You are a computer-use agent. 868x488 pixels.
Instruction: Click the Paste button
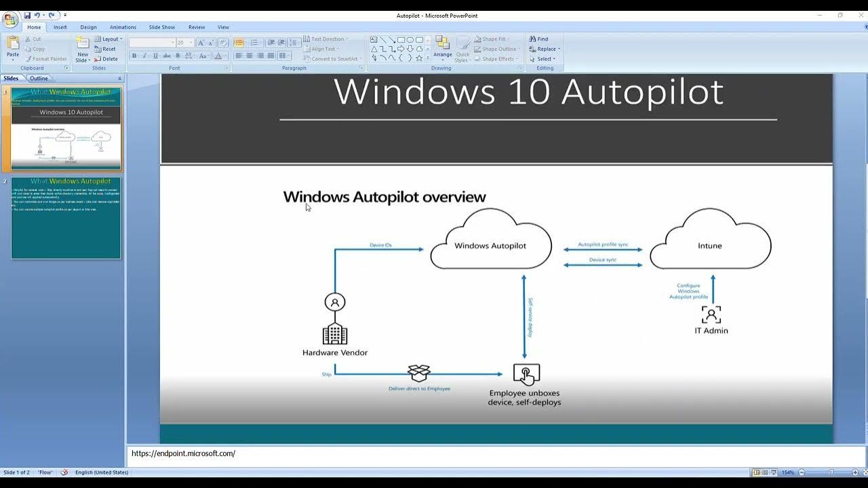pos(13,49)
